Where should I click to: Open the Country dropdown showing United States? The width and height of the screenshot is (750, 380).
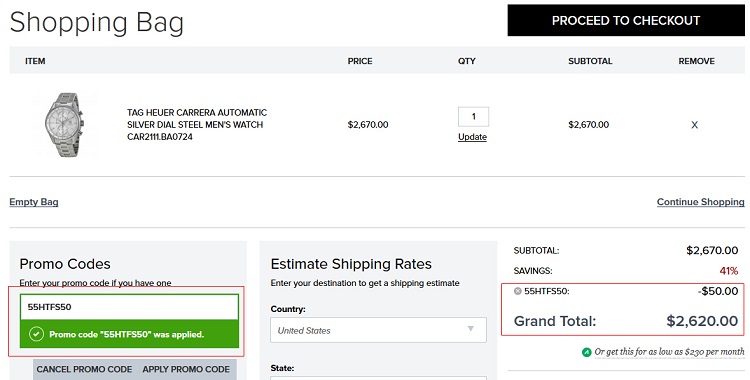click(x=378, y=330)
